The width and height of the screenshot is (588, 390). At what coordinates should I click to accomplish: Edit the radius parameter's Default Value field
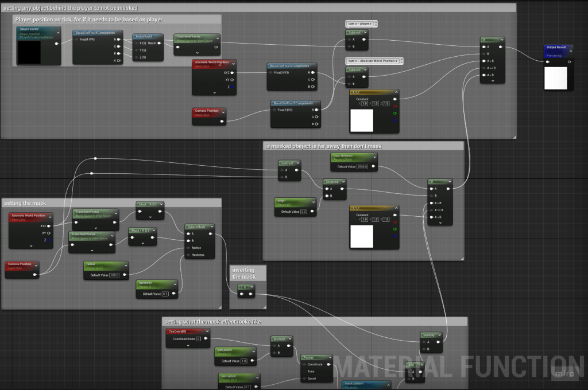114,275
